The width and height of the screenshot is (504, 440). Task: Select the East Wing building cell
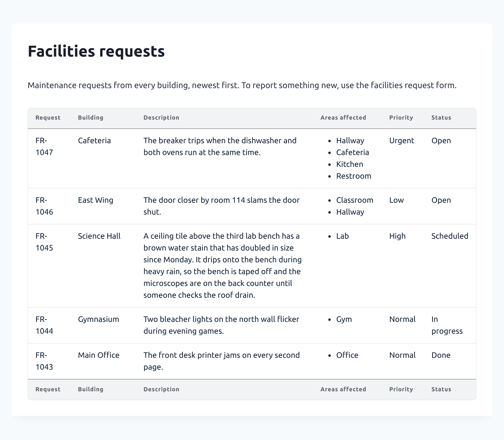95,200
